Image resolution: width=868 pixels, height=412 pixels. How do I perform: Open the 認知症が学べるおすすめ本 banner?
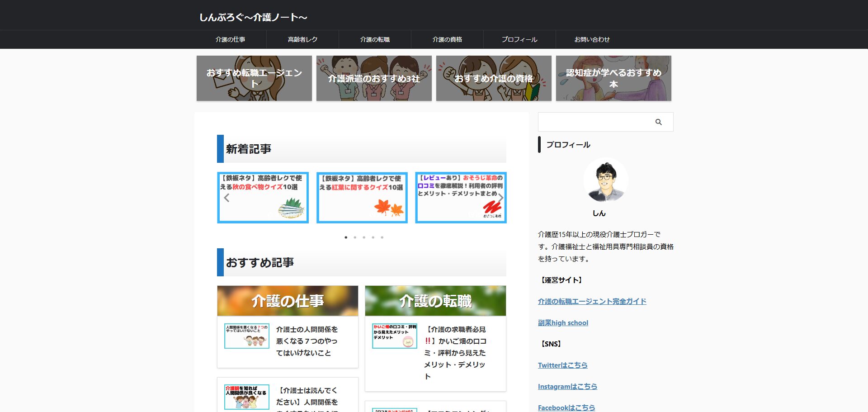tap(613, 78)
